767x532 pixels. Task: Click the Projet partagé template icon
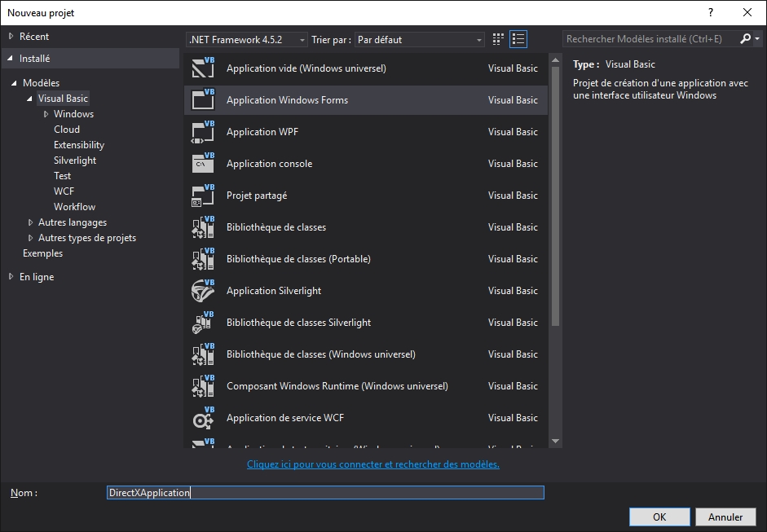(203, 195)
